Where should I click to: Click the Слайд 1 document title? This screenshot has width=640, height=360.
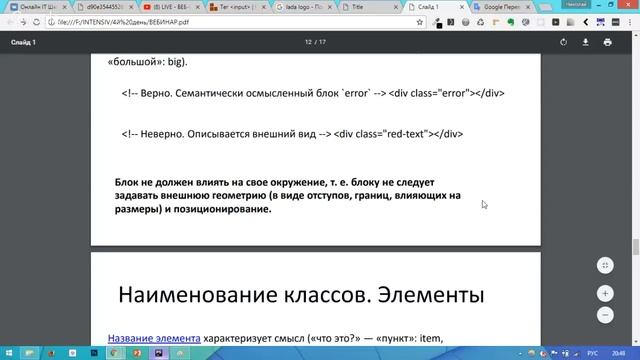[x=23, y=42]
